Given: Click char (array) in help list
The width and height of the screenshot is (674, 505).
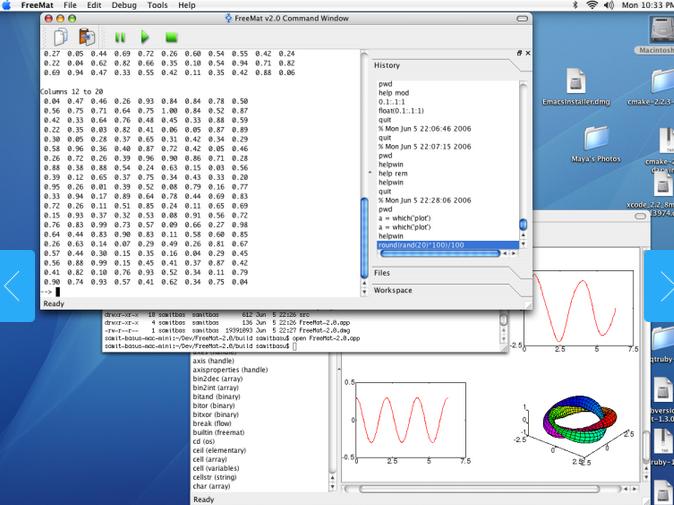Looking at the screenshot, I should [x=211, y=486].
